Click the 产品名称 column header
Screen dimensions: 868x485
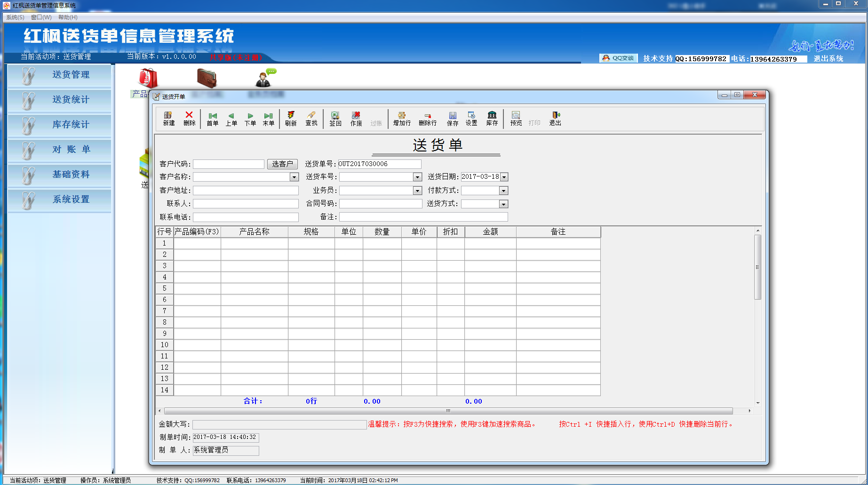point(255,232)
